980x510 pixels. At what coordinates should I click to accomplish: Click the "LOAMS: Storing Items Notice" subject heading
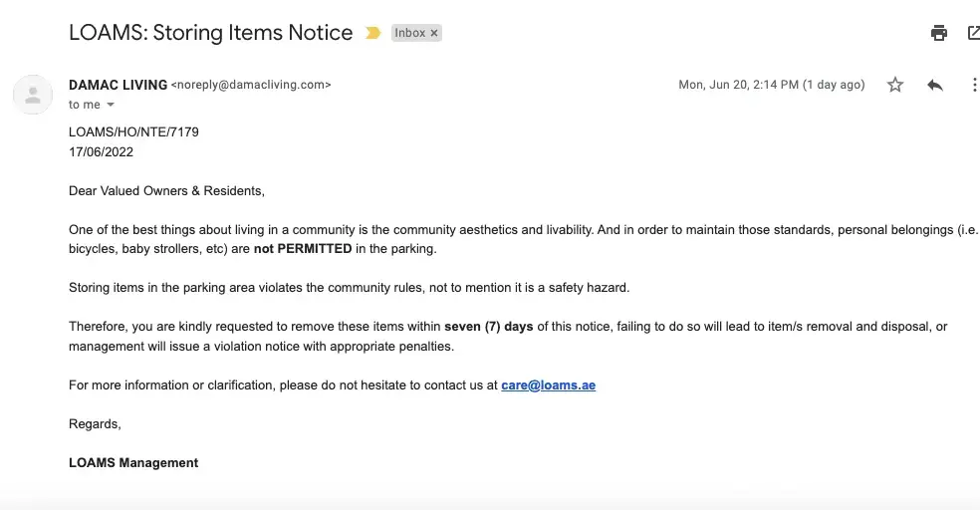(210, 33)
